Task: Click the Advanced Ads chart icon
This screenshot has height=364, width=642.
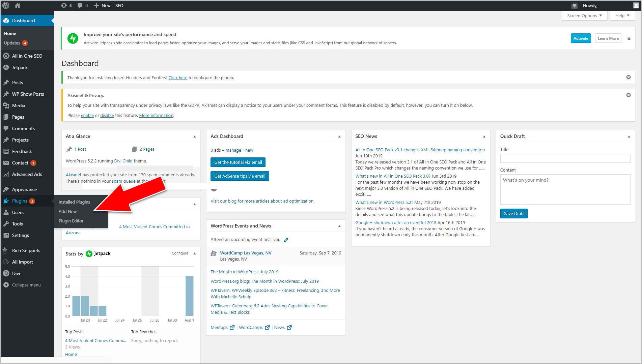Action: pos(6,174)
